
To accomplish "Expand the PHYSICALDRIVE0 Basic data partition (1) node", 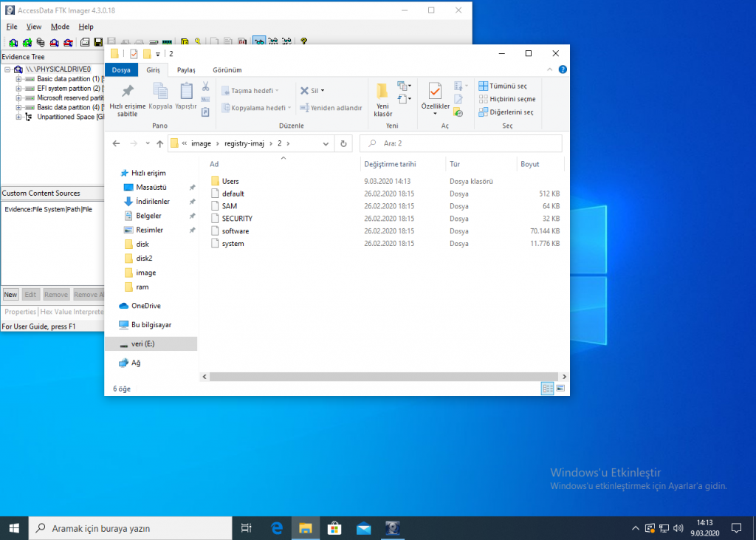I will [x=18, y=78].
